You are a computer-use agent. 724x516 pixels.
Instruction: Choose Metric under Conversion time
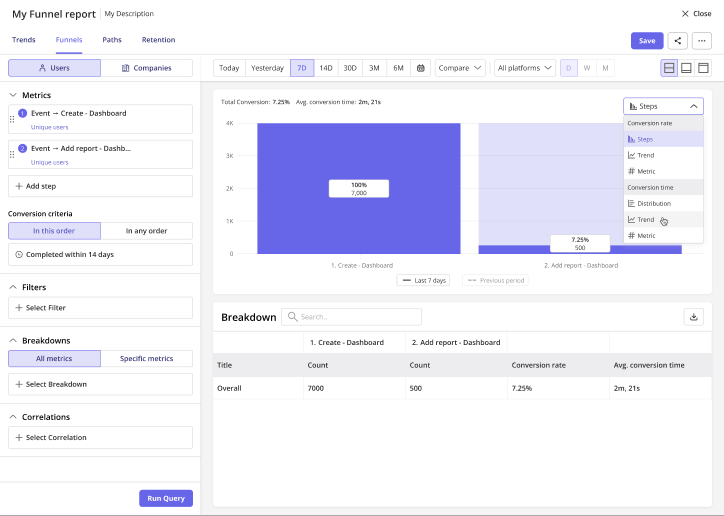(x=664, y=235)
